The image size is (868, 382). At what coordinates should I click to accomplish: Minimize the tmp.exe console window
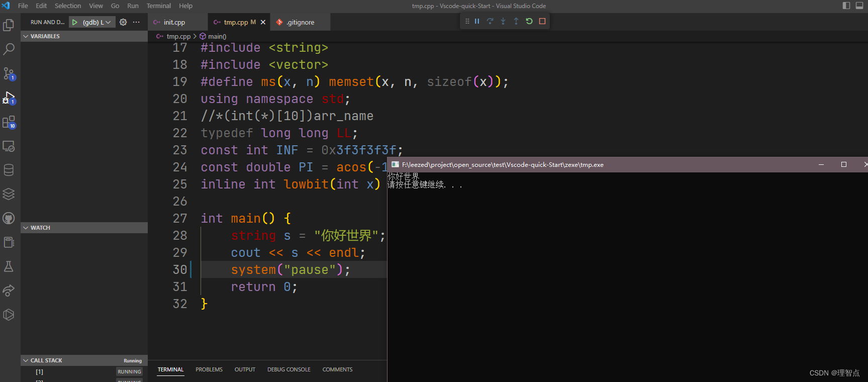821,164
